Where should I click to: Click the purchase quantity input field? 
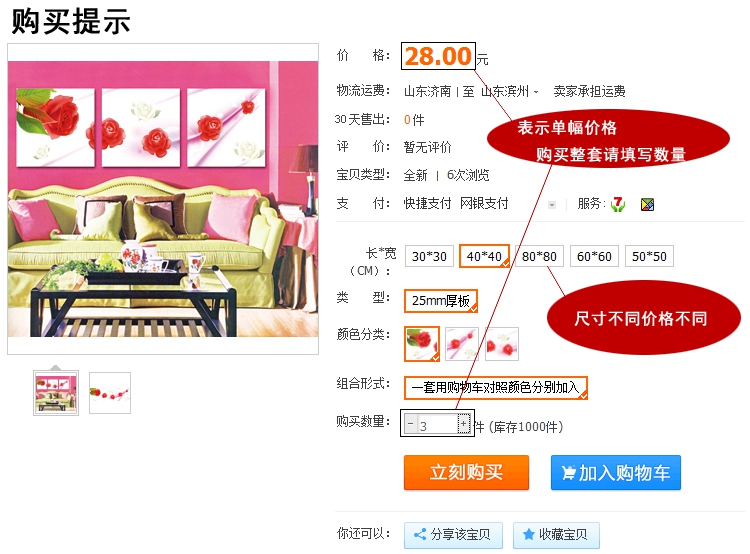[x=437, y=425]
